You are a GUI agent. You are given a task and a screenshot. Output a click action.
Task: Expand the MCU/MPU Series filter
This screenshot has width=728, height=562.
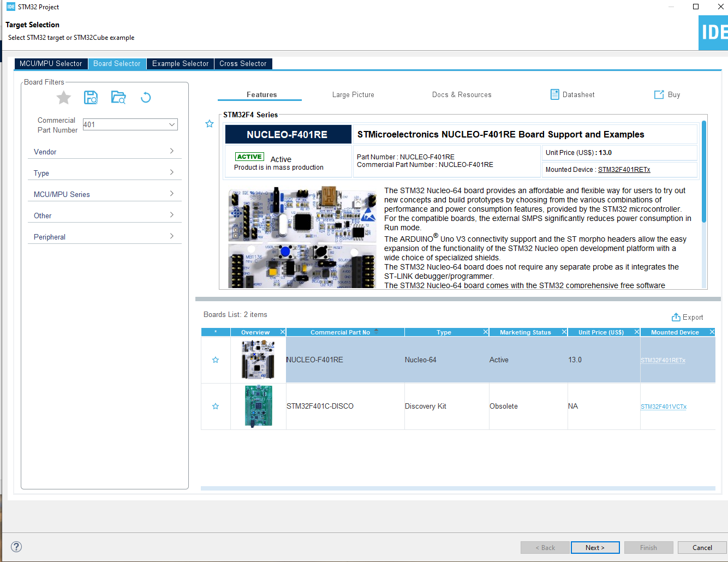[x=104, y=194]
